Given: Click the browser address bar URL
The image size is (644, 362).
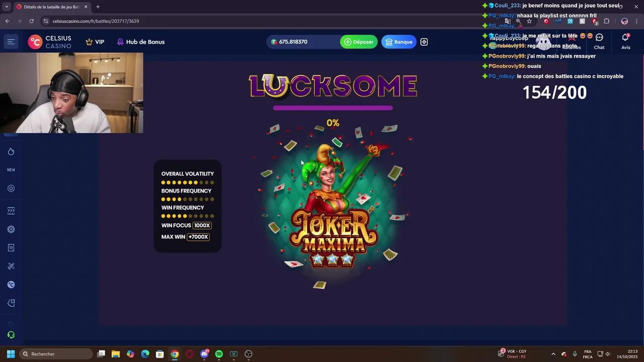Looking at the screenshot, I should click(96, 21).
